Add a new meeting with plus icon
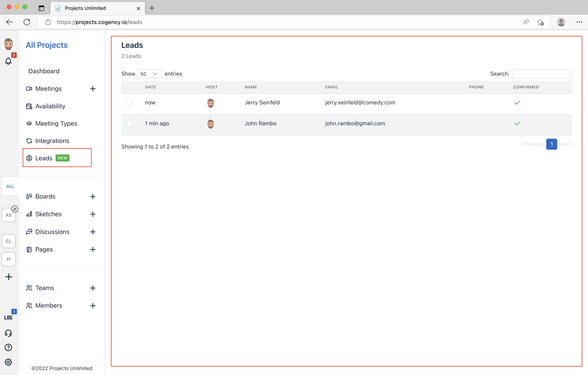The height and width of the screenshot is (375, 588). click(93, 89)
